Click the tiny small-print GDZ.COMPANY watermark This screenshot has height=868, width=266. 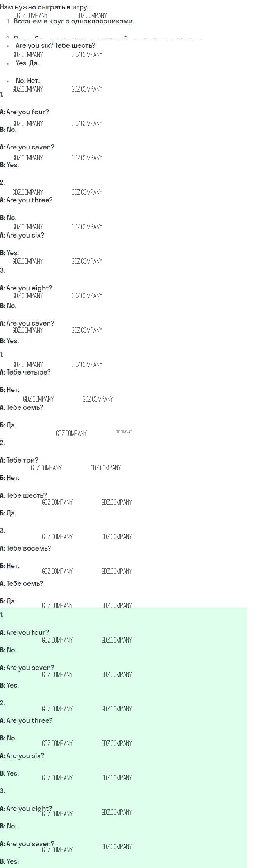point(124,432)
